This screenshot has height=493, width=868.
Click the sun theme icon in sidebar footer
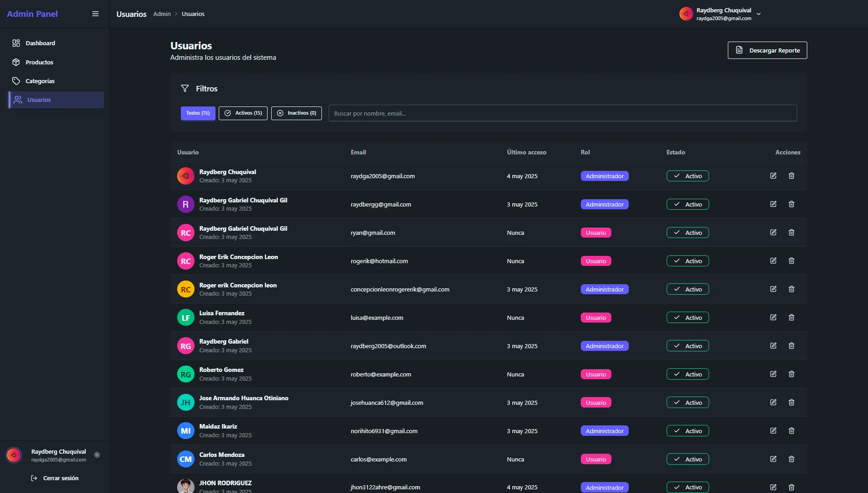point(97,455)
